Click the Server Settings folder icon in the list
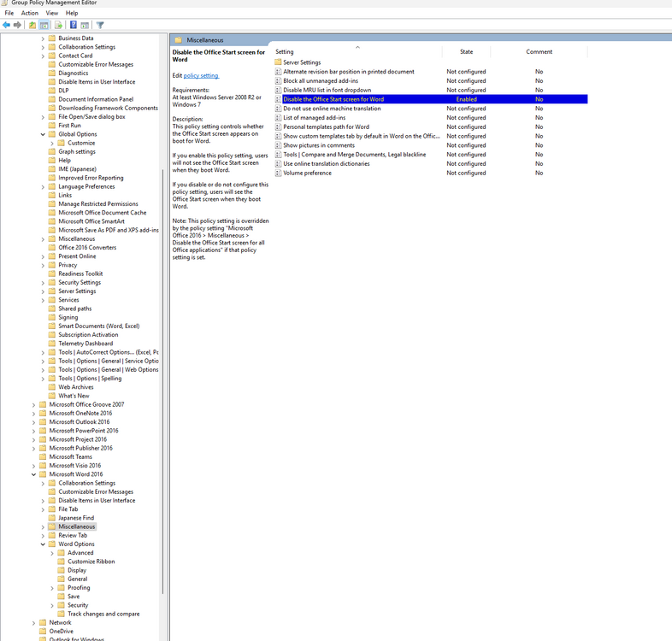 [x=278, y=62]
